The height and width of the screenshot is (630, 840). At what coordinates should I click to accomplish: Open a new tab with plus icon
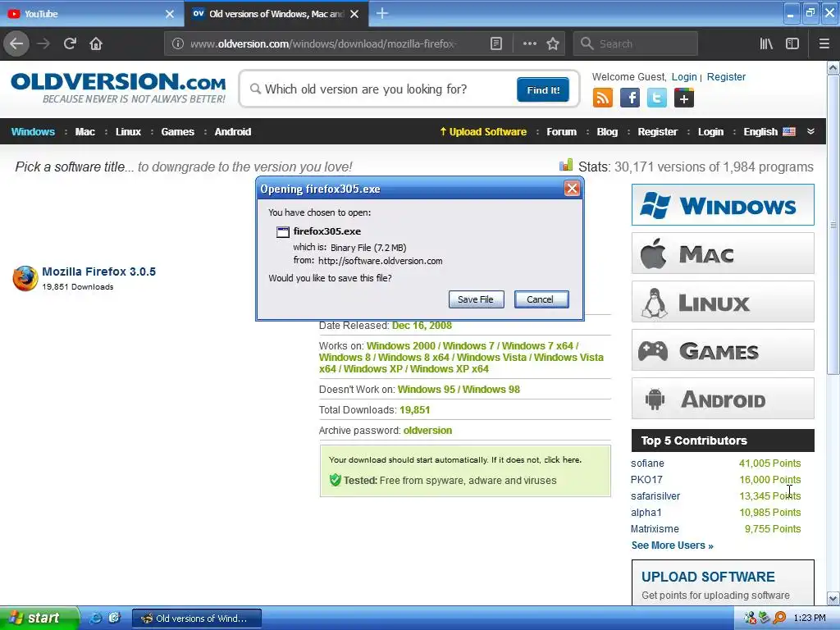coord(382,13)
